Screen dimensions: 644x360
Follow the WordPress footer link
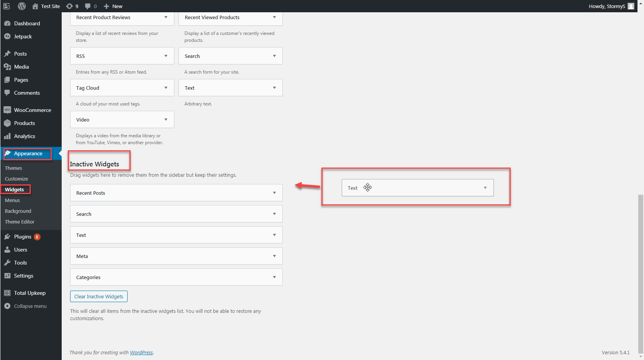[x=141, y=353]
